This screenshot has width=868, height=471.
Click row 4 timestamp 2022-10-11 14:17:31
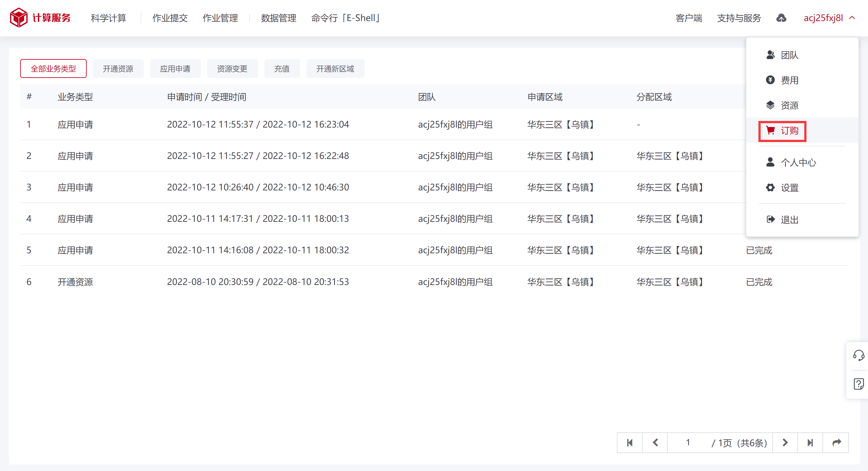pos(210,218)
